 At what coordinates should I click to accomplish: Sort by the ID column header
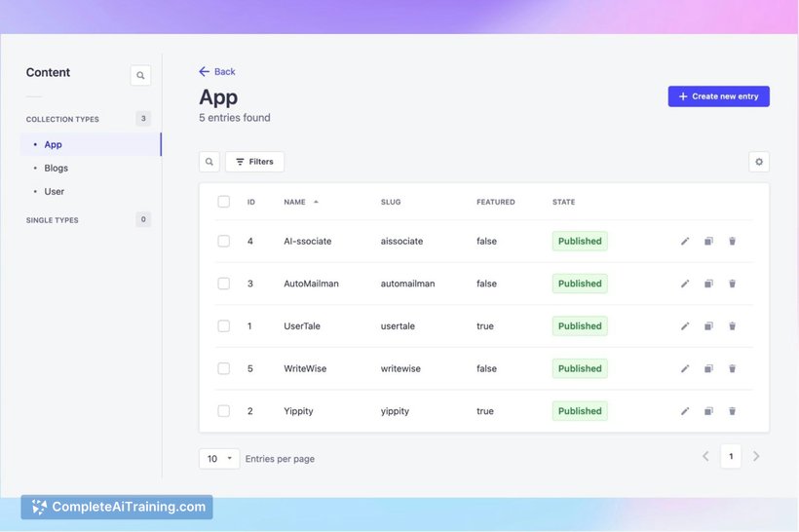[250, 202]
